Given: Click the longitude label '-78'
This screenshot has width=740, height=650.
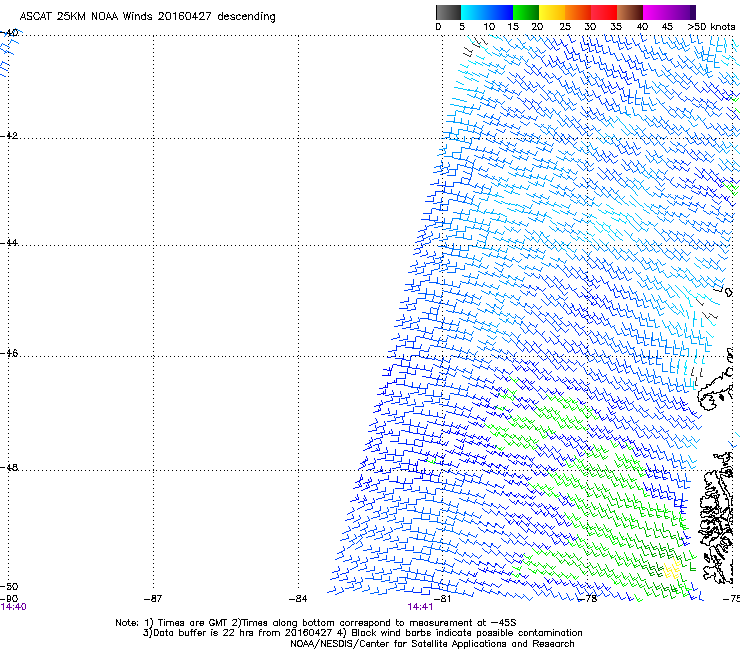Looking at the screenshot, I should click(x=588, y=599).
